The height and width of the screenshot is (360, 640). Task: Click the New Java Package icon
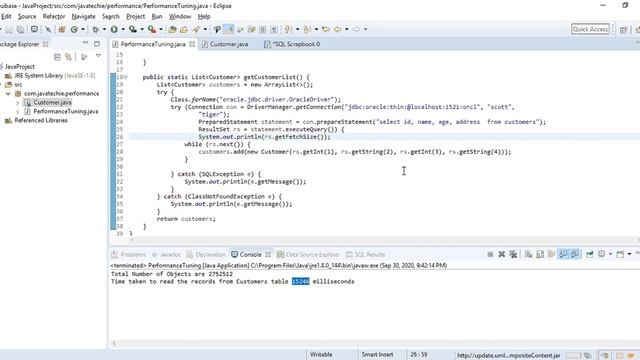coord(62,29)
